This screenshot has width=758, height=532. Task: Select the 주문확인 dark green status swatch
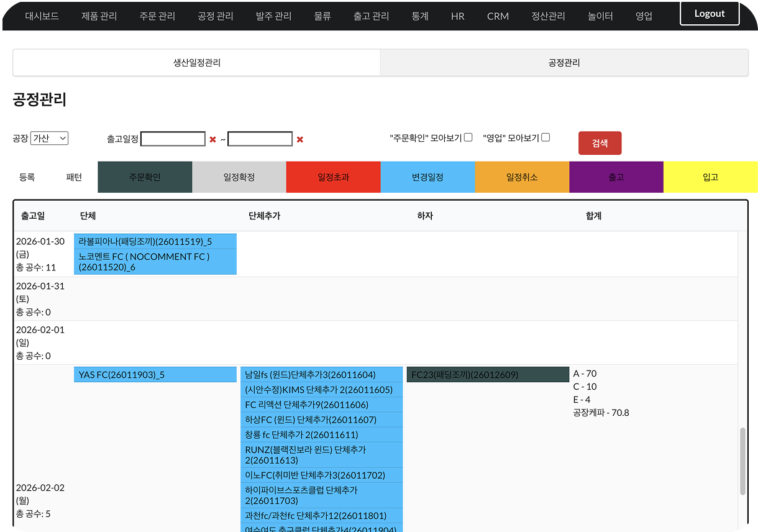(145, 177)
